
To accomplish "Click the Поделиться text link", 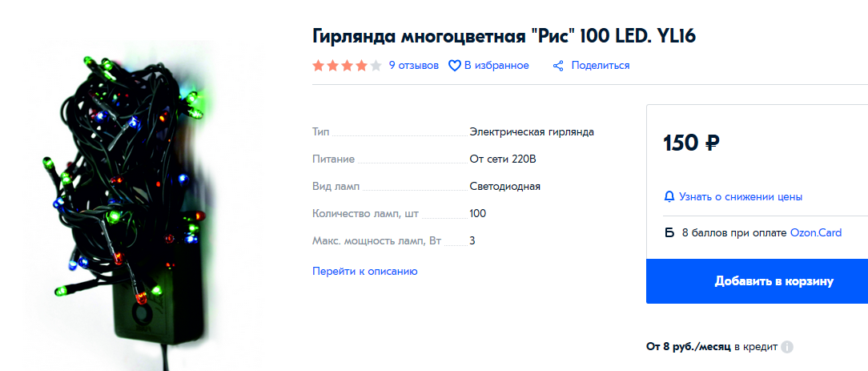I will pos(600,66).
